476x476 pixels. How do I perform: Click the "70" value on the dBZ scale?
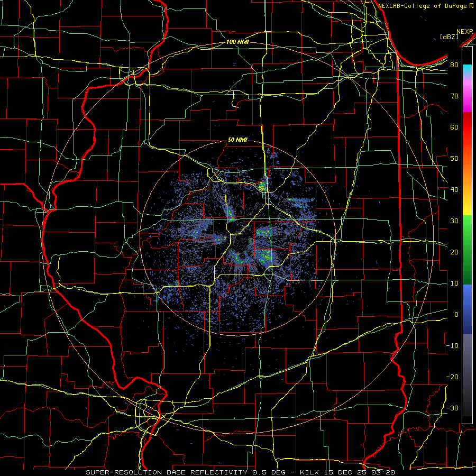tap(454, 96)
